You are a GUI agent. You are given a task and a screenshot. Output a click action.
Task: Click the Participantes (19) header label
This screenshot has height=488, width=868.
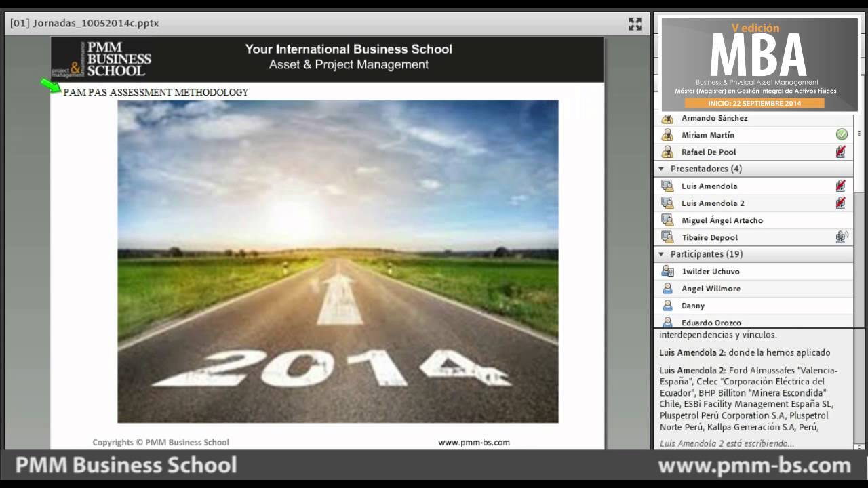(707, 254)
